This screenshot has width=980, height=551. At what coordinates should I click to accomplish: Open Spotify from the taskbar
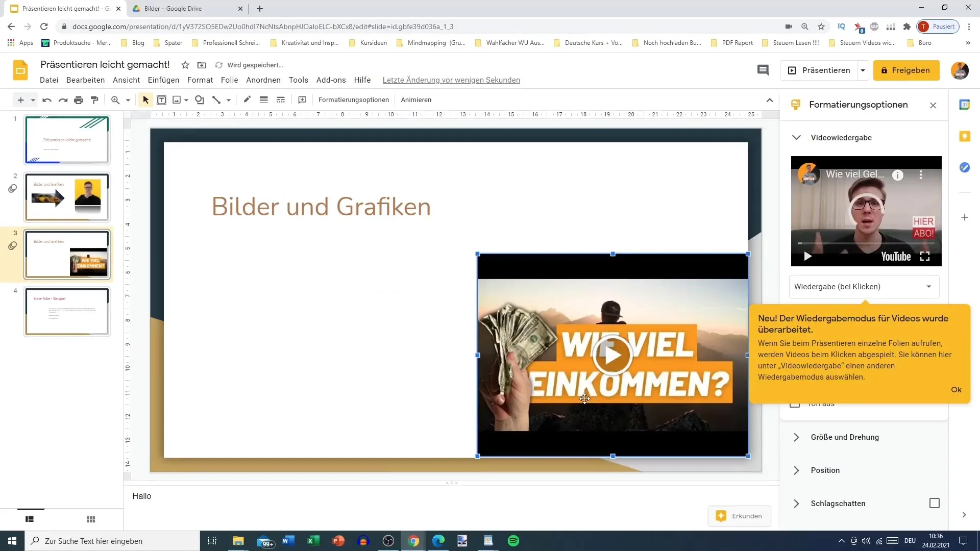pyautogui.click(x=513, y=541)
